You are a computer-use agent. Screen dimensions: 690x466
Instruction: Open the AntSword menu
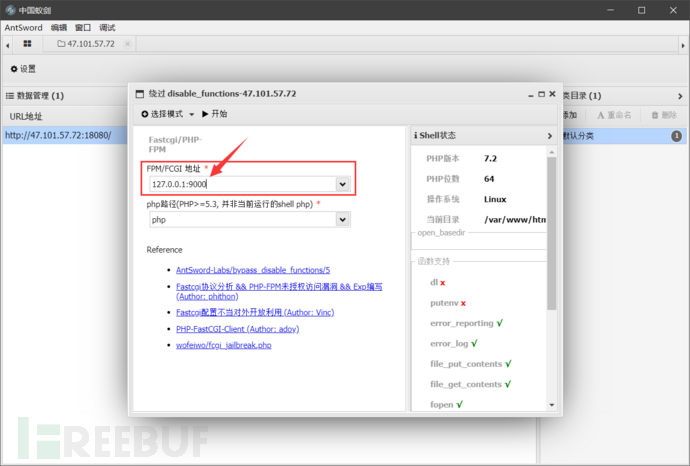(x=23, y=28)
